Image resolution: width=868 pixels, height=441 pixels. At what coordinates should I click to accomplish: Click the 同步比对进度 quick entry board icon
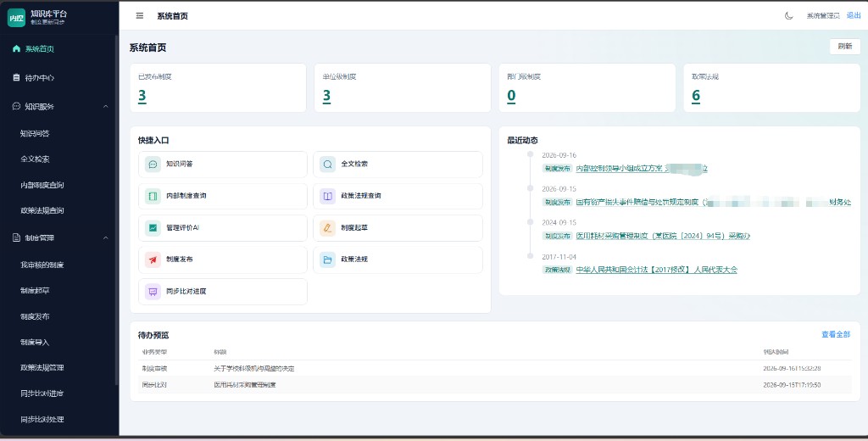(x=153, y=292)
